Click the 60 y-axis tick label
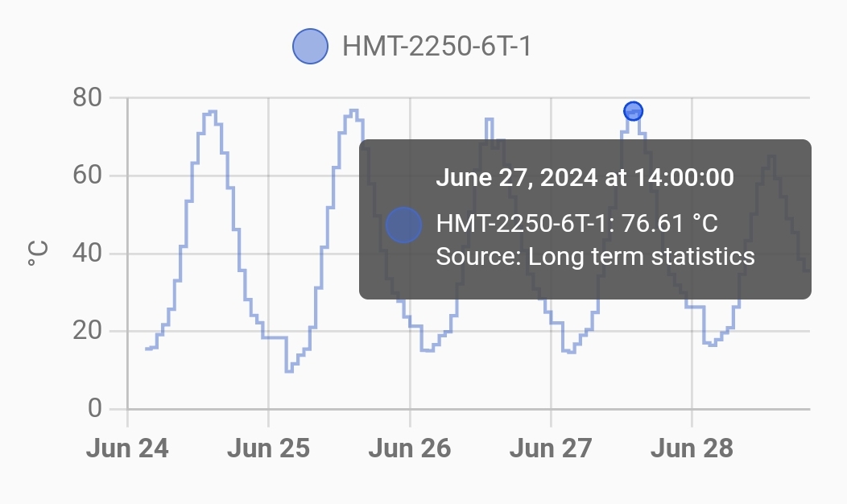Image resolution: width=847 pixels, height=504 pixels. click(87, 175)
